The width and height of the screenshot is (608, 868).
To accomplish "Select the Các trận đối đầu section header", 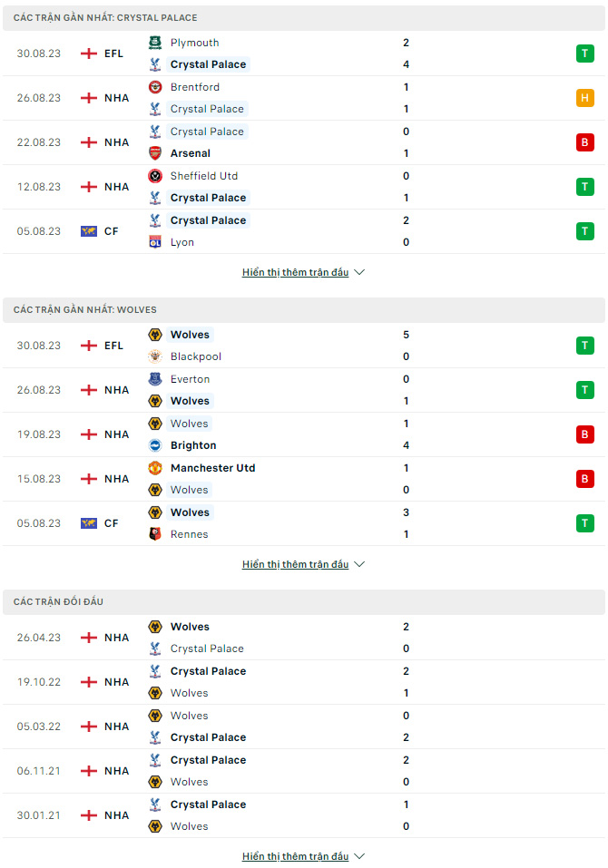I will tap(304, 601).
